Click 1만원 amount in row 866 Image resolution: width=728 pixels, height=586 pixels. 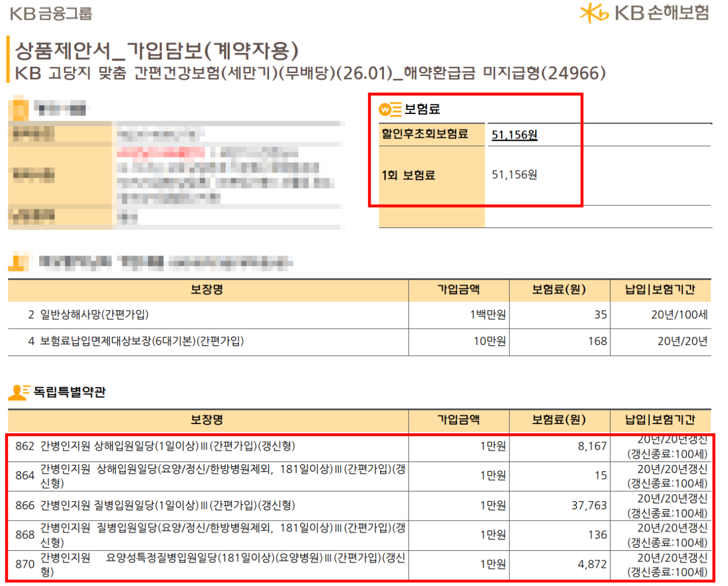[x=492, y=505]
